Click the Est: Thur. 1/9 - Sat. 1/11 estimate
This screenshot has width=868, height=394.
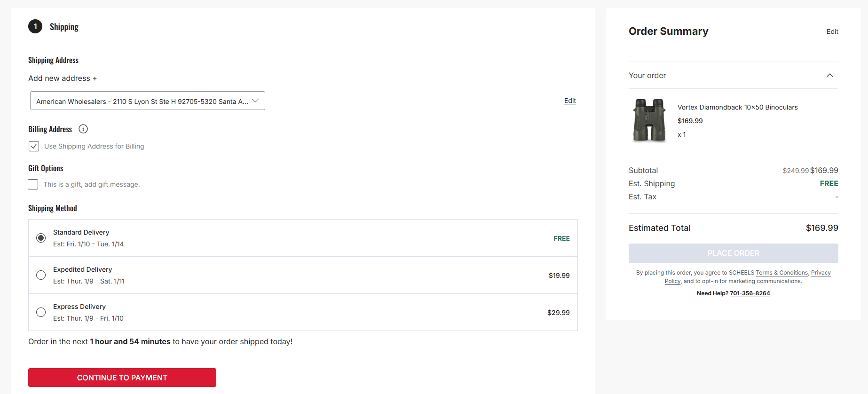tap(89, 281)
